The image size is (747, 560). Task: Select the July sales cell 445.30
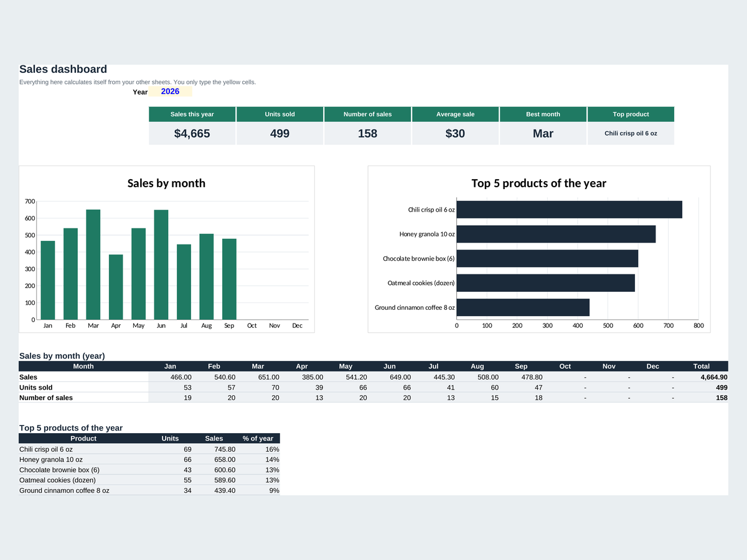pyautogui.click(x=433, y=377)
